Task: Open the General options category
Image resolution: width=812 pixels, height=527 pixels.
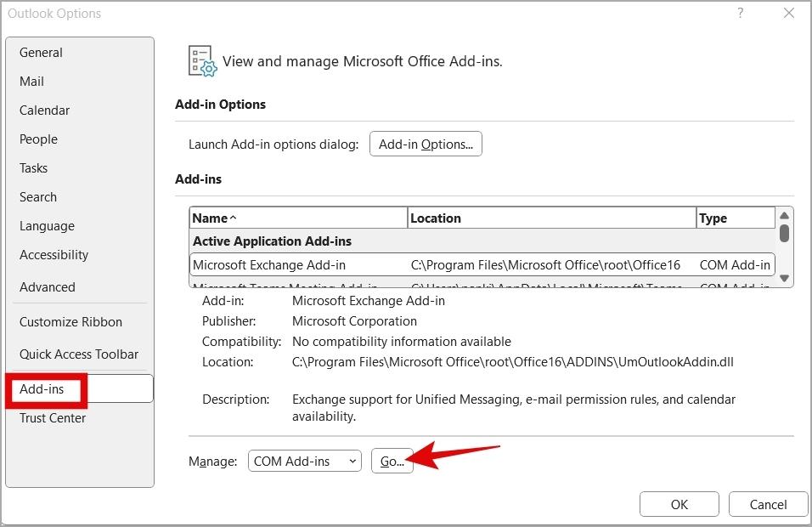Action: point(41,53)
